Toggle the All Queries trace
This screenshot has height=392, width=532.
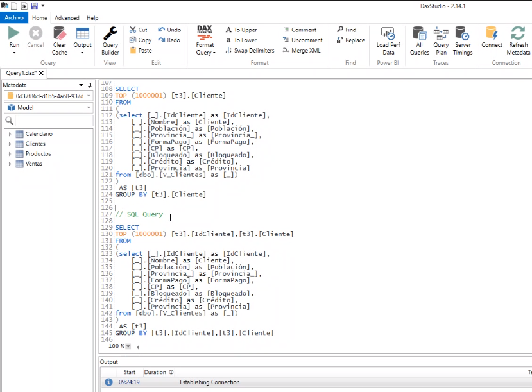(x=419, y=40)
